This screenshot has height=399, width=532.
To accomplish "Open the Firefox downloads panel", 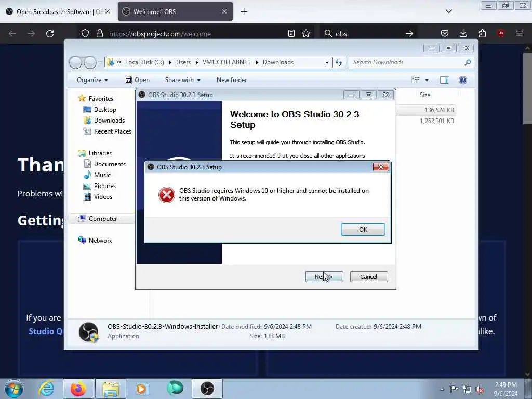I will pos(463,33).
